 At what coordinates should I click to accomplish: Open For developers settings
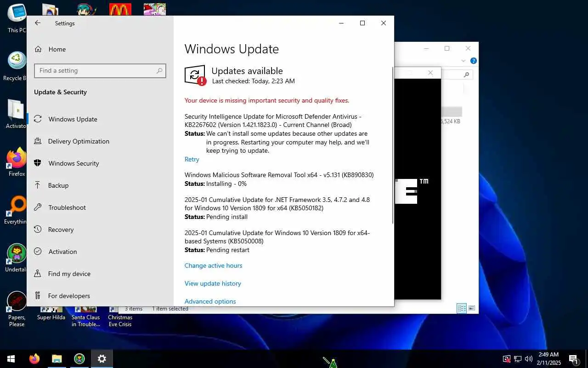coord(69,296)
